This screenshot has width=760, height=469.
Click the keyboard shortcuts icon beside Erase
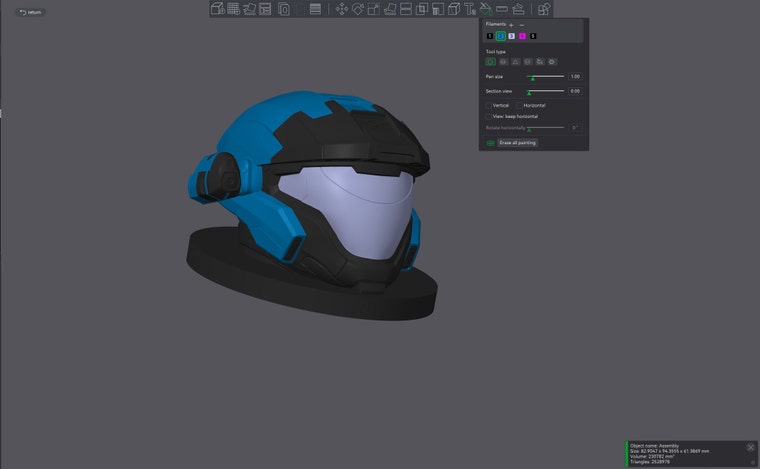490,143
